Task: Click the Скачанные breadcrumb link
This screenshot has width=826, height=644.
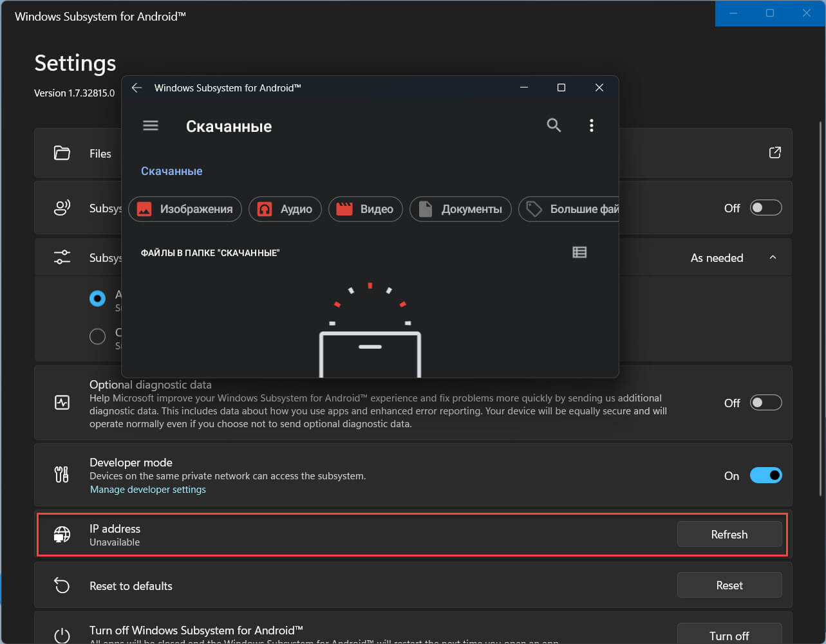Action: point(172,171)
